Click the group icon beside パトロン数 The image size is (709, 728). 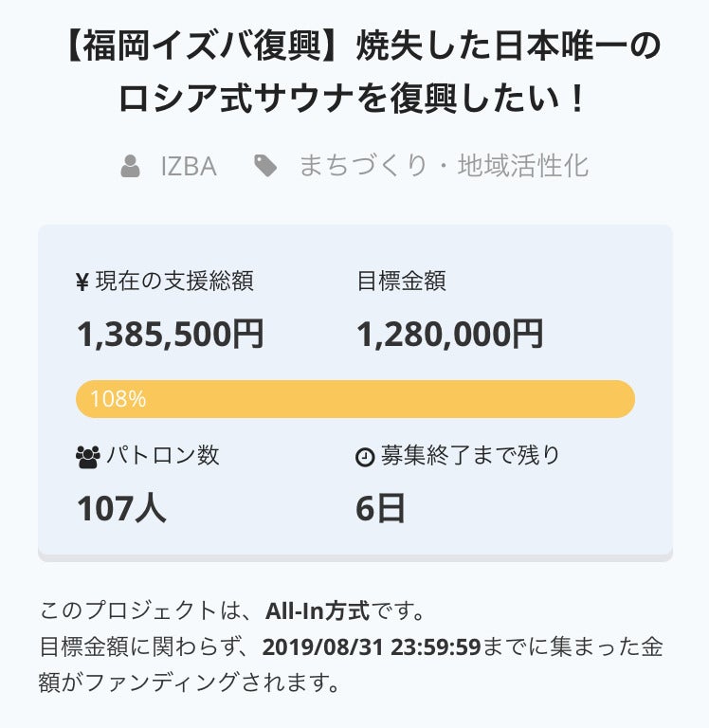[87, 457]
